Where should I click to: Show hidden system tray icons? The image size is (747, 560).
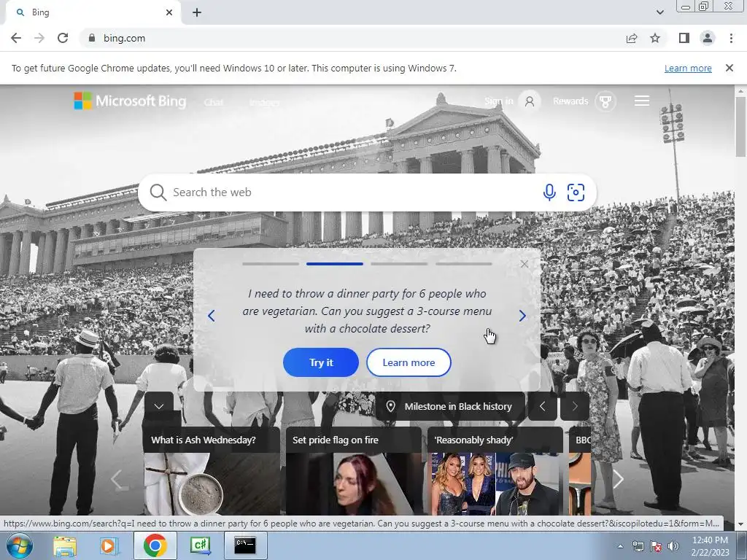pos(620,546)
